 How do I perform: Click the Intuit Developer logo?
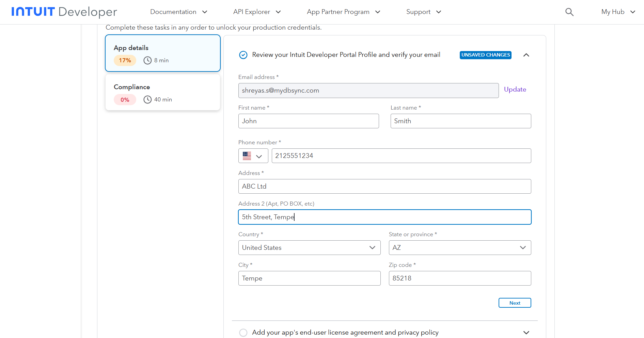(64, 12)
